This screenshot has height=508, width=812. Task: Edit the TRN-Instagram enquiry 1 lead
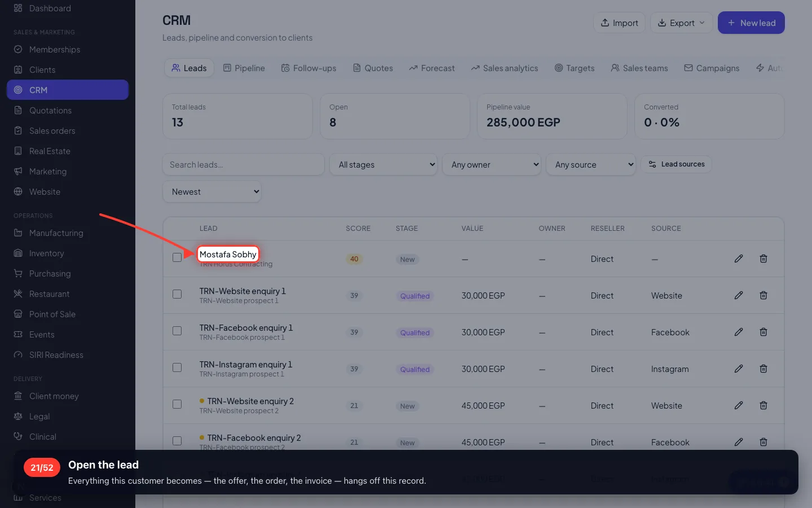point(739,369)
